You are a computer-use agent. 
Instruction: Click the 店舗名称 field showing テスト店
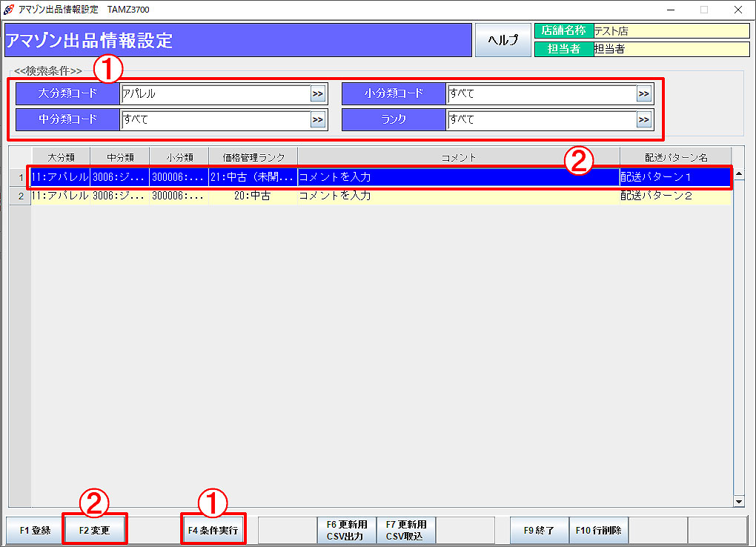[672, 31]
